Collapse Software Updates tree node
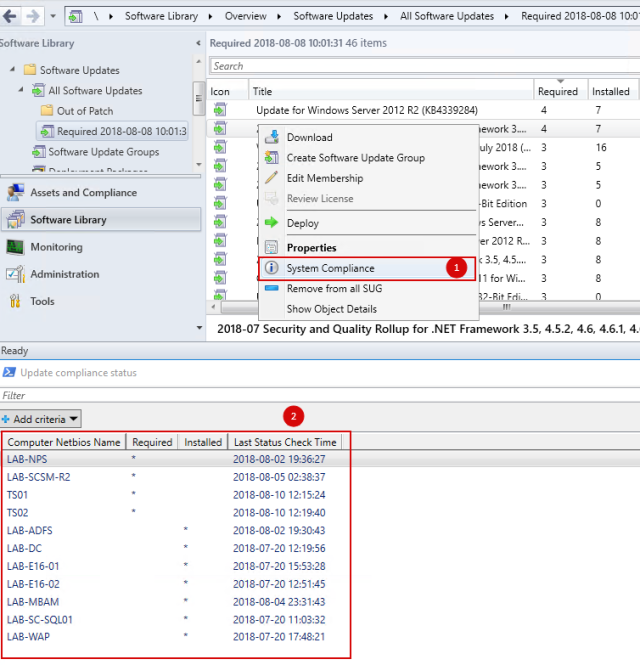This screenshot has width=640, height=665. (13, 69)
